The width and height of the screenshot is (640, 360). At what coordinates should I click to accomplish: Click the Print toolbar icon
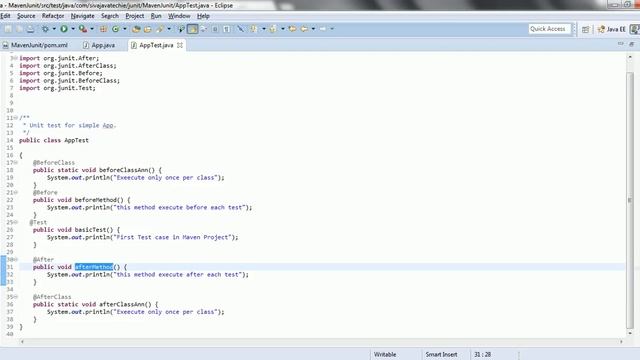[x=31, y=29]
